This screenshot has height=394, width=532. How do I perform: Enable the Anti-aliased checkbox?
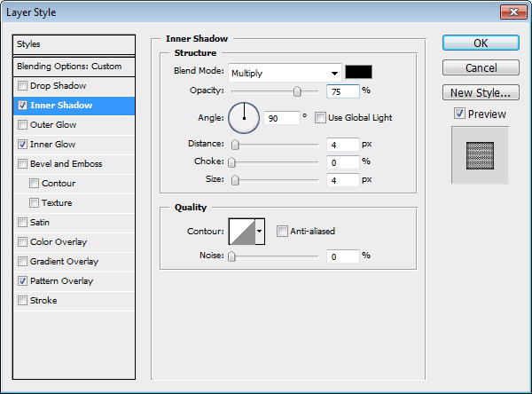[x=282, y=232]
